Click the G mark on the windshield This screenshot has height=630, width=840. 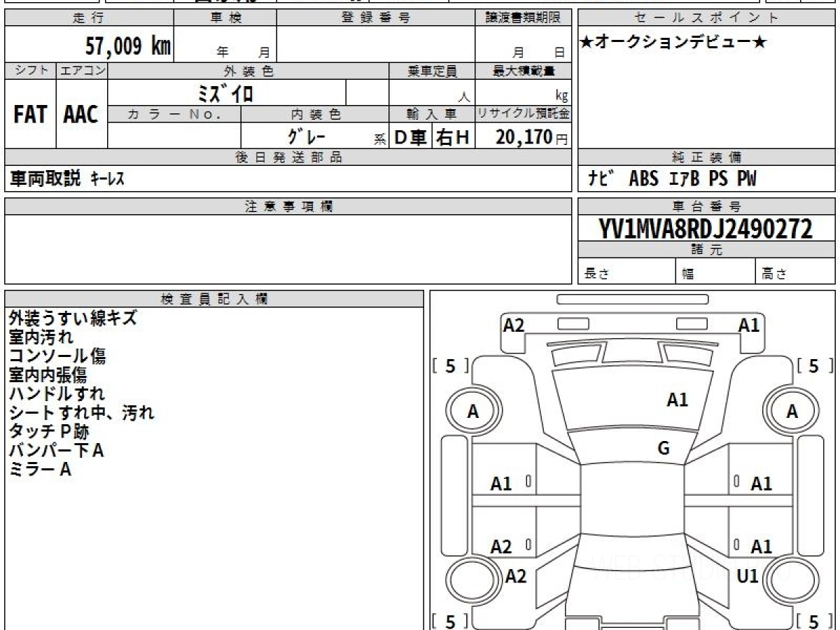(x=664, y=449)
